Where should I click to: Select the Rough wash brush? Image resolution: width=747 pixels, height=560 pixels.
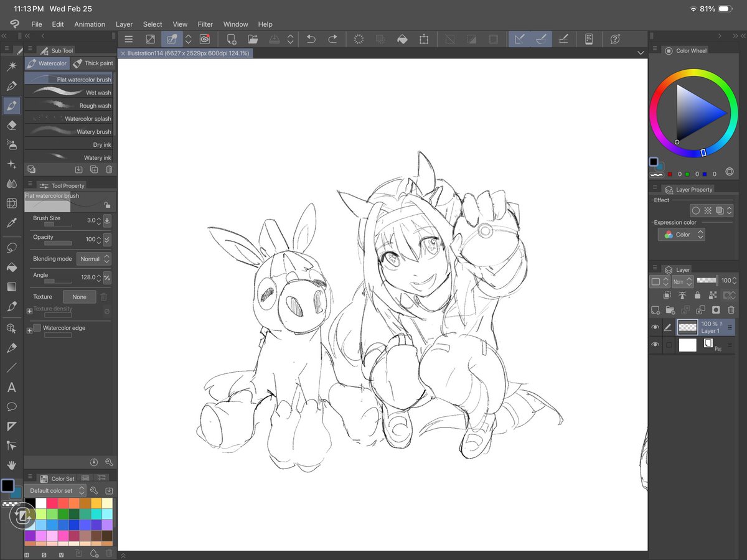pyautogui.click(x=68, y=105)
